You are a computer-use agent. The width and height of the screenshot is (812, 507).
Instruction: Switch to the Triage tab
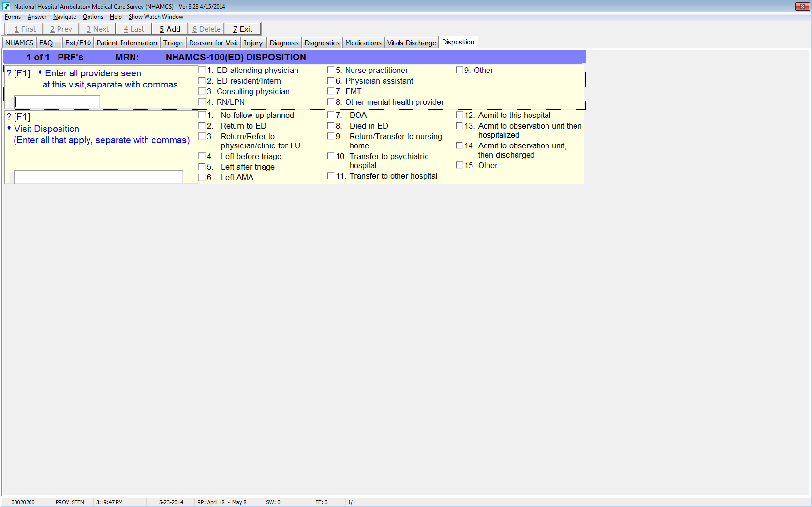[x=173, y=43]
